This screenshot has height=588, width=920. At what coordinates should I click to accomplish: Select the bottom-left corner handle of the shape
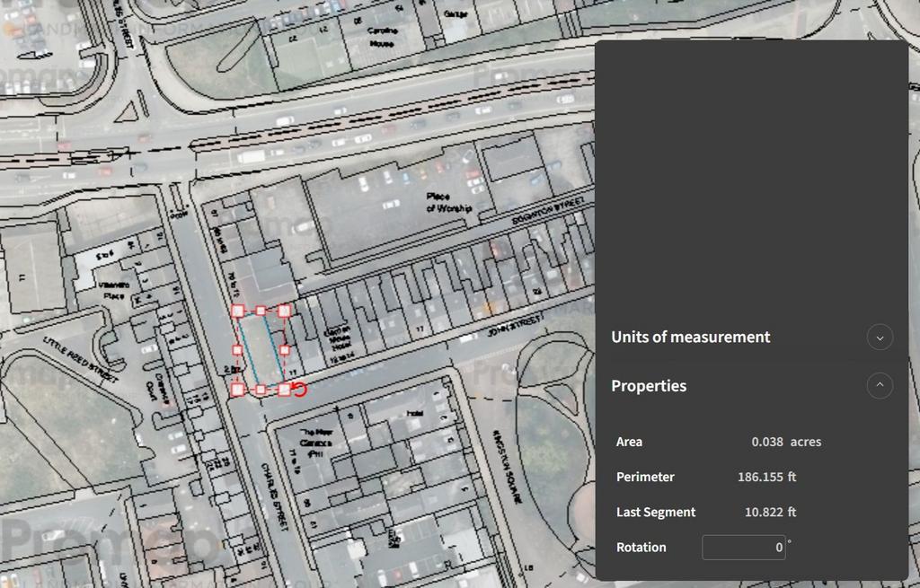pos(238,390)
